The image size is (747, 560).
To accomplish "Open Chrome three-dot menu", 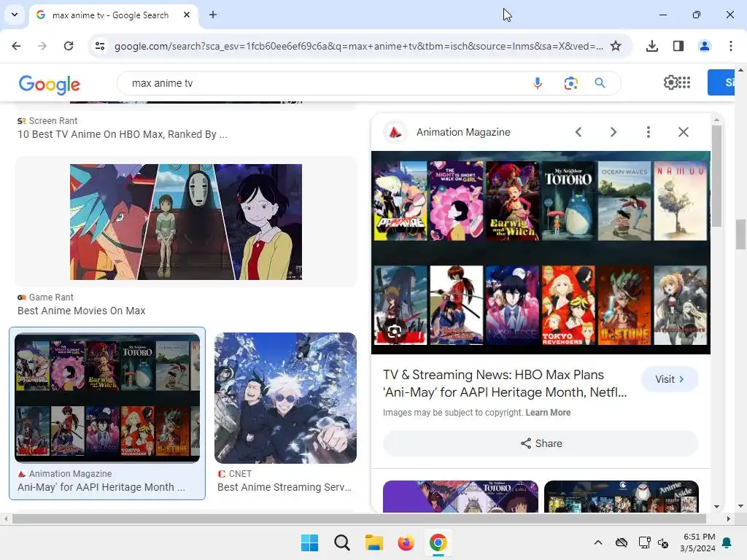I will pos(730,46).
